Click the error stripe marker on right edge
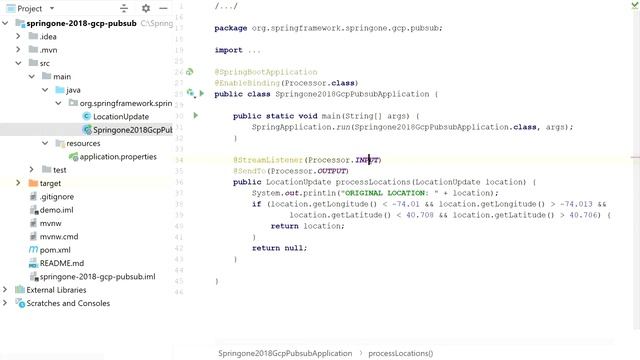640x360 pixels. pyautogui.click(x=635, y=157)
